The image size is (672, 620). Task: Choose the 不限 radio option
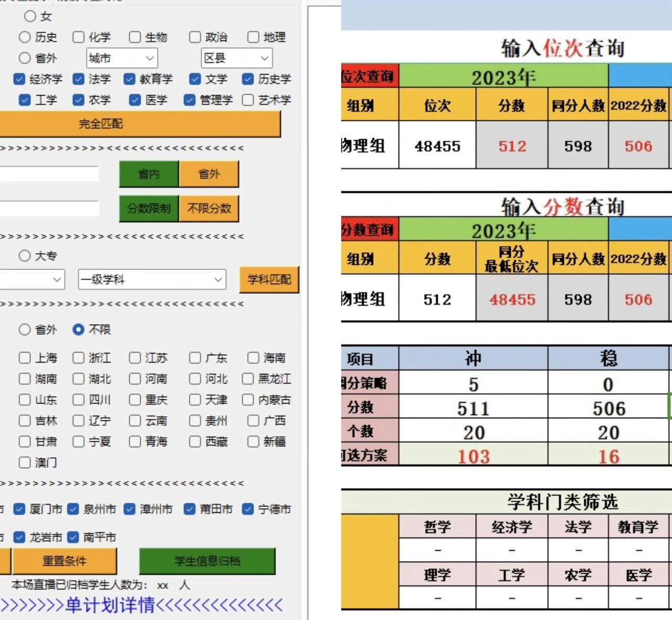tap(79, 329)
